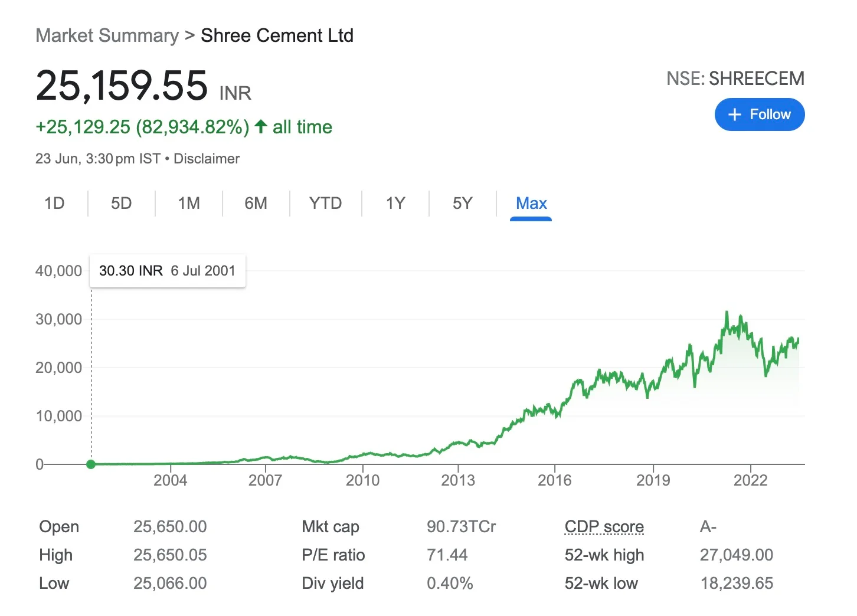Click the High value 25,650.05
Viewport: 857px width, 616px height.
(170, 555)
